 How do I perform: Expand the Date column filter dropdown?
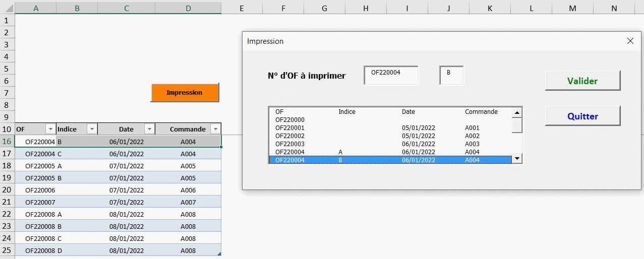click(149, 129)
